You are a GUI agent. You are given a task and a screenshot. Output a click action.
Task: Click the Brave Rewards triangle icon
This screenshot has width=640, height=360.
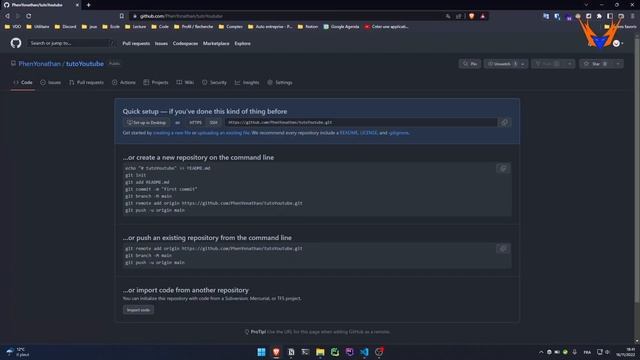tap(483, 16)
